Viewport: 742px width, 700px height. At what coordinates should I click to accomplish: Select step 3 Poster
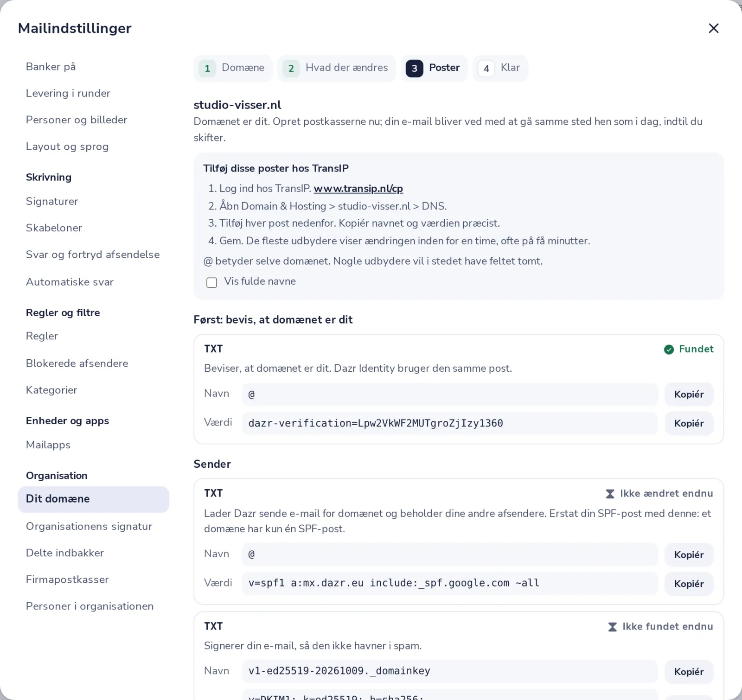(x=434, y=68)
